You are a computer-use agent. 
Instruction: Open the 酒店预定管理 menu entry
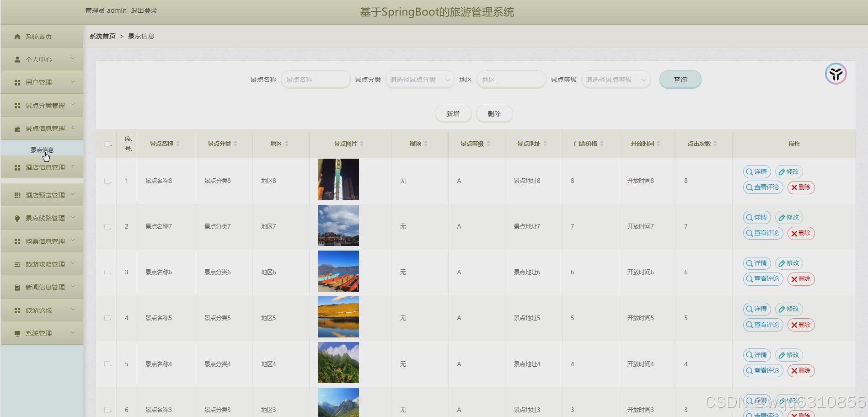(x=42, y=195)
